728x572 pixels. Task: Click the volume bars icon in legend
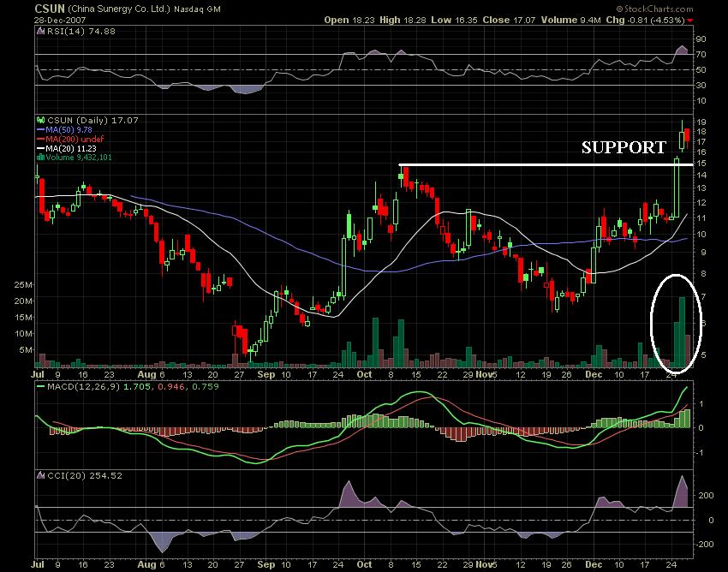point(41,158)
